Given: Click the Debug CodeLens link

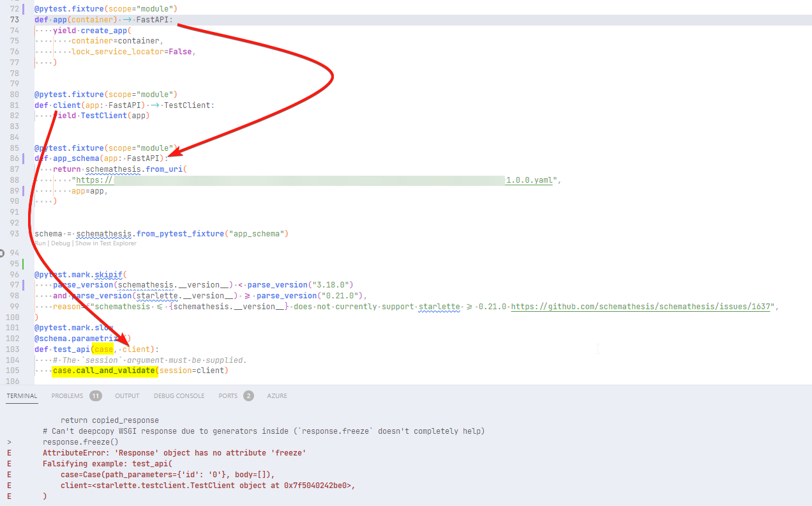Looking at the screenshot, I should (60, 243).
